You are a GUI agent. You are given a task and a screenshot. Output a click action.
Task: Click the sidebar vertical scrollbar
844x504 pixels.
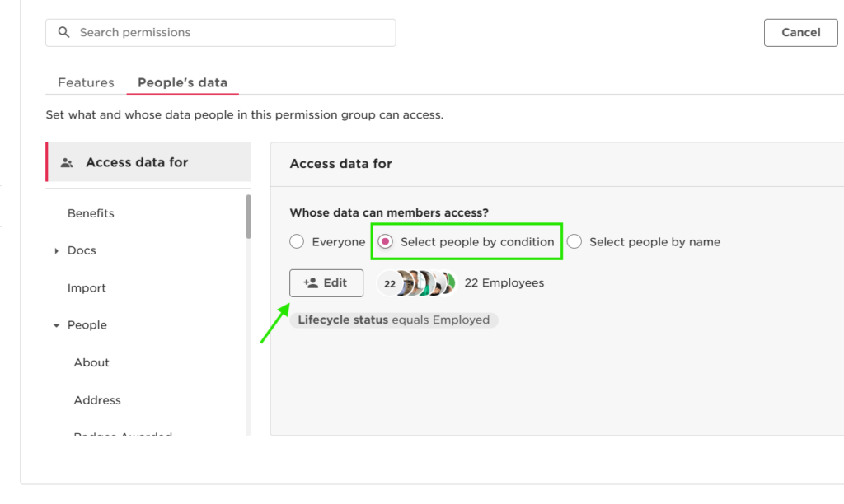pyautogui.click(x=249, y=217)
